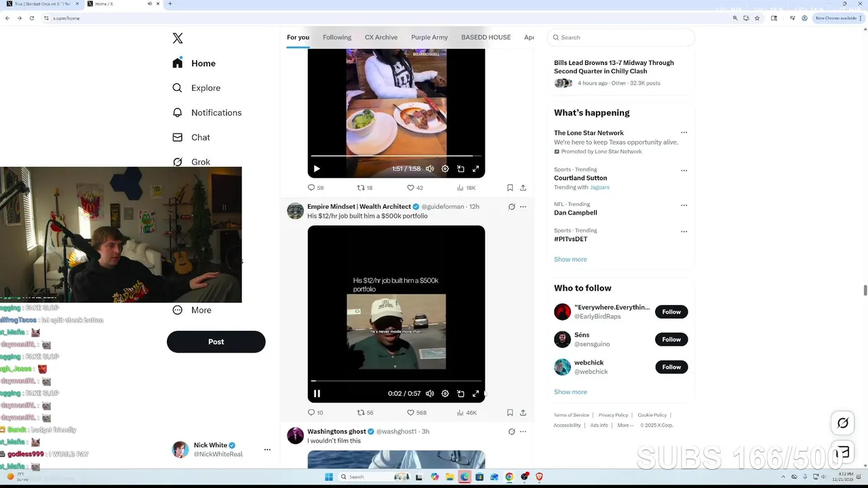Open Washingtons ghost profile name
Viewport: 868px width, 488px height.
(x=336, y=432)
